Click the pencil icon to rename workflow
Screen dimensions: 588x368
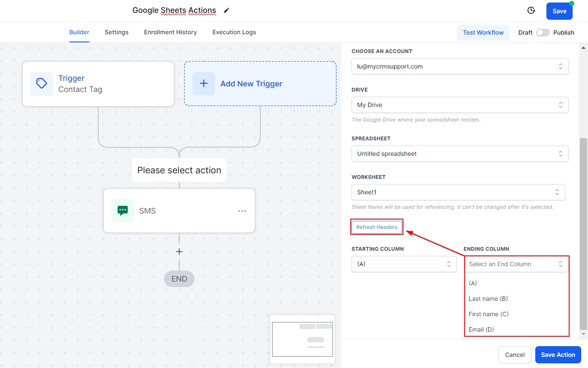227,11
